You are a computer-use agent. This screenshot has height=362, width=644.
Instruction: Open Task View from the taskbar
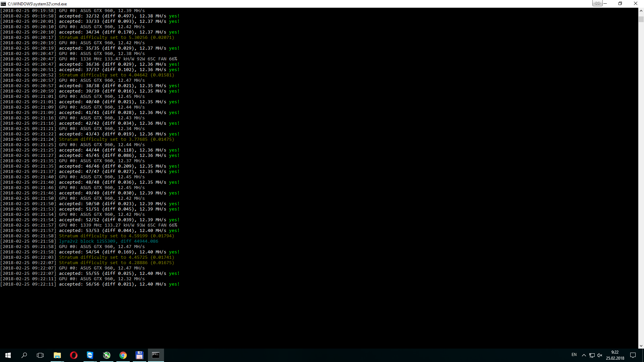40,355
